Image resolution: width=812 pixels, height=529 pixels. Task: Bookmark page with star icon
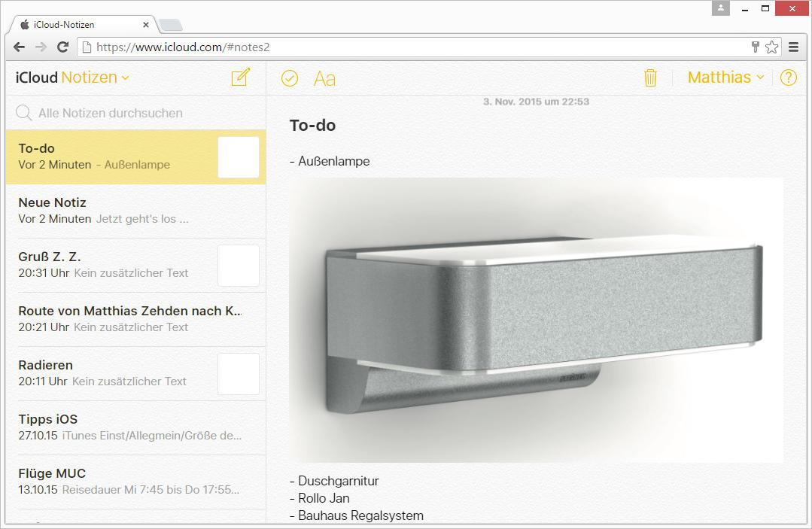click(x=771, y=47)
